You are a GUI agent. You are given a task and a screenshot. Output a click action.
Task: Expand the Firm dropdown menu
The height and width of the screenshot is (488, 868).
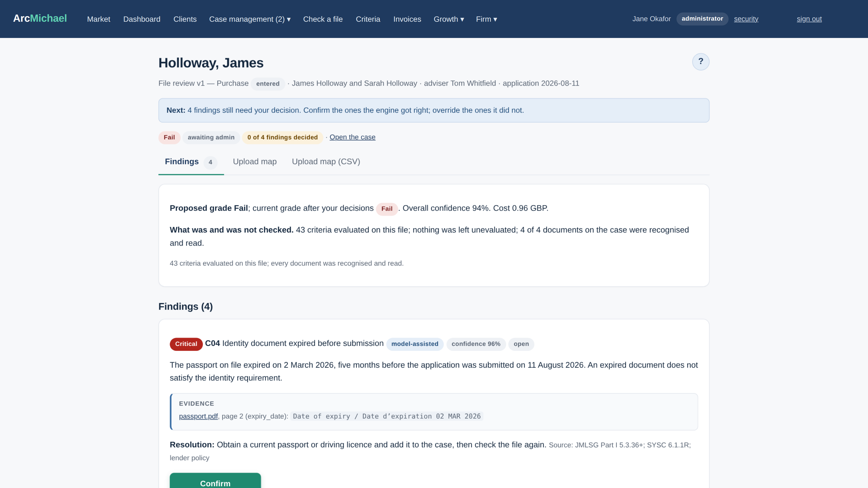[486, 19]
